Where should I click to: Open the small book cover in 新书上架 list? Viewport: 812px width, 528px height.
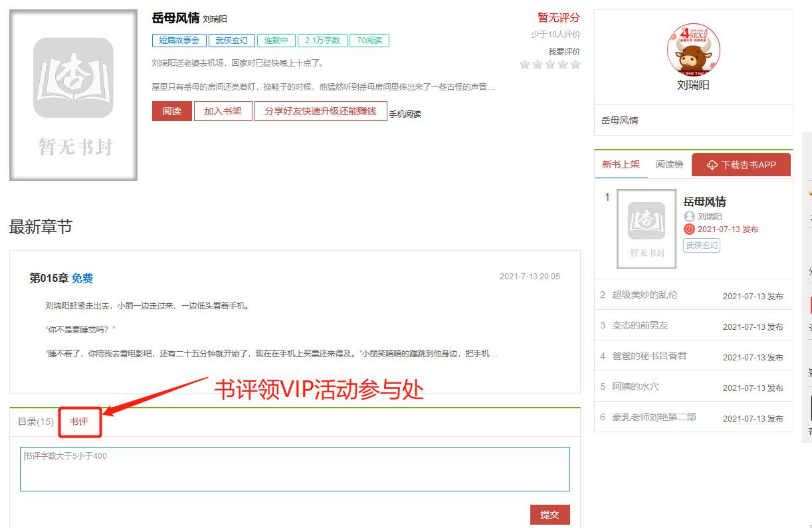pos(646,229)
